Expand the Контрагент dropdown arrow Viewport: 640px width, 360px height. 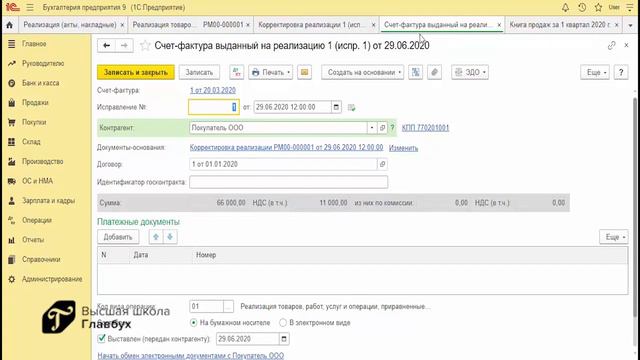click(x=371, y=128)
